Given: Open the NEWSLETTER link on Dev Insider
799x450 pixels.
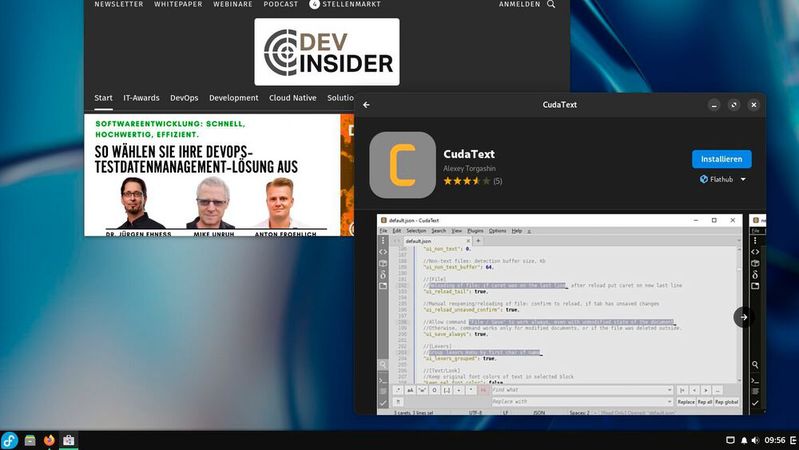Looking at the screenshot, I should (119, 4).
